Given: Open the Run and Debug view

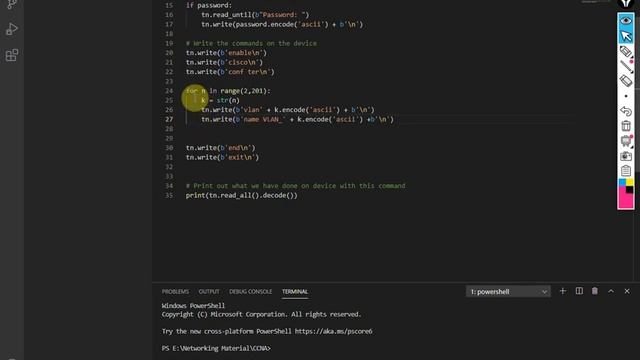Looking at the screenshot, I should [x=12, y=29].
